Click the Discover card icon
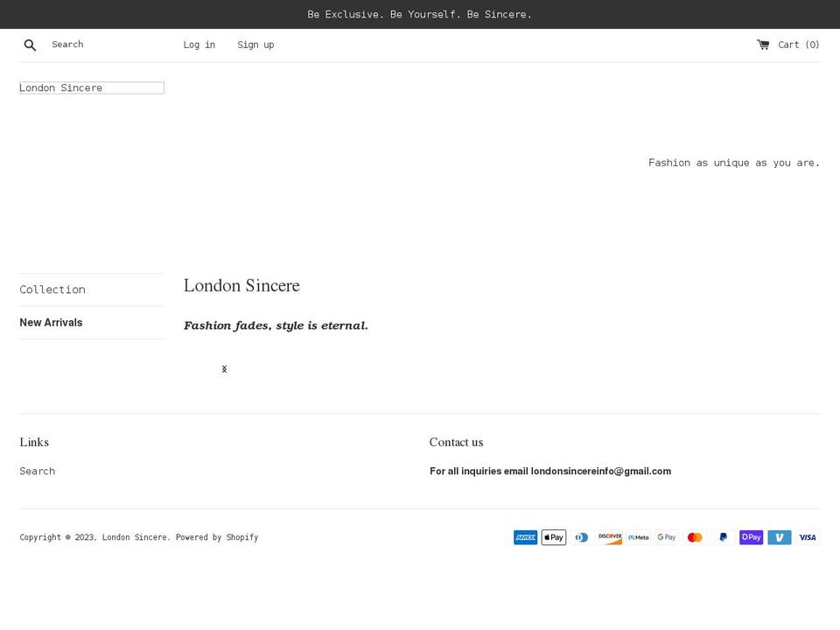 click(x=610, y=537)
